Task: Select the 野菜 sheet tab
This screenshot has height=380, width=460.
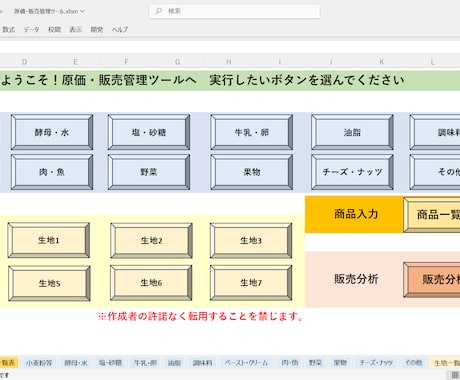Action: pos(315,363)
